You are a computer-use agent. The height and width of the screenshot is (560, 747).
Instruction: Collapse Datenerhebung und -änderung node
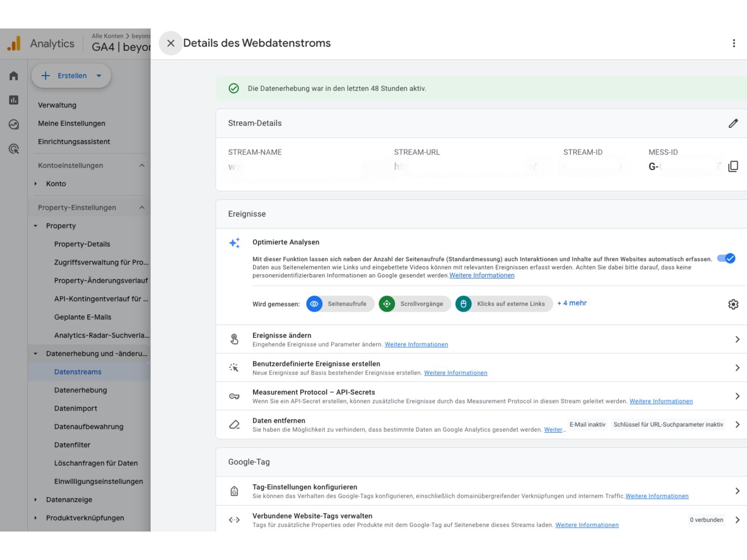(x=35, y=354)
